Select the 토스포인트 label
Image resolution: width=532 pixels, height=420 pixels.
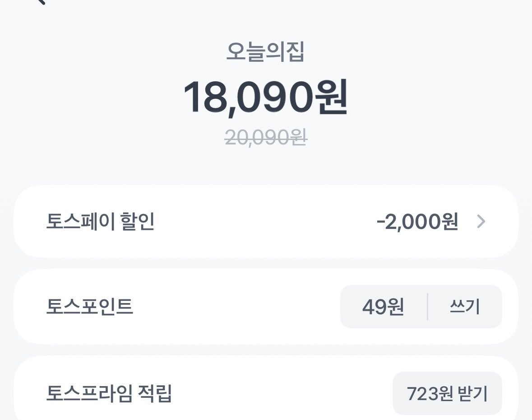(x=90, y=306)
